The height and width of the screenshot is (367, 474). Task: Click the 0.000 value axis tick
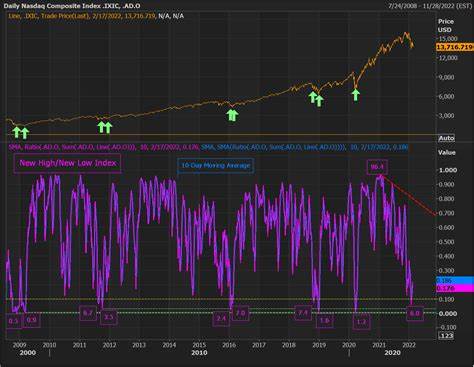tap(448, 314)
